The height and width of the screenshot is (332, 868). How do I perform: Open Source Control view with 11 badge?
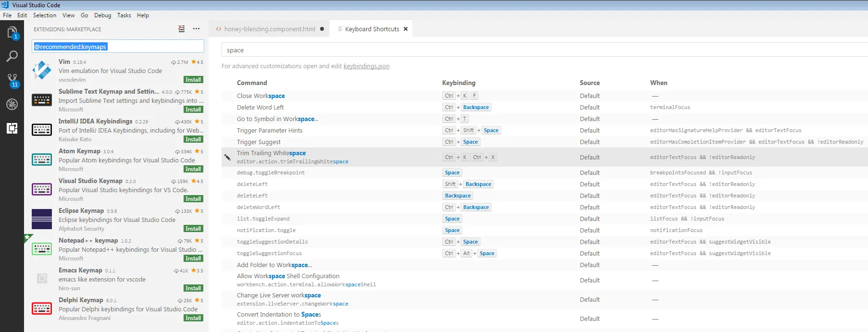(x=12, y=80)
